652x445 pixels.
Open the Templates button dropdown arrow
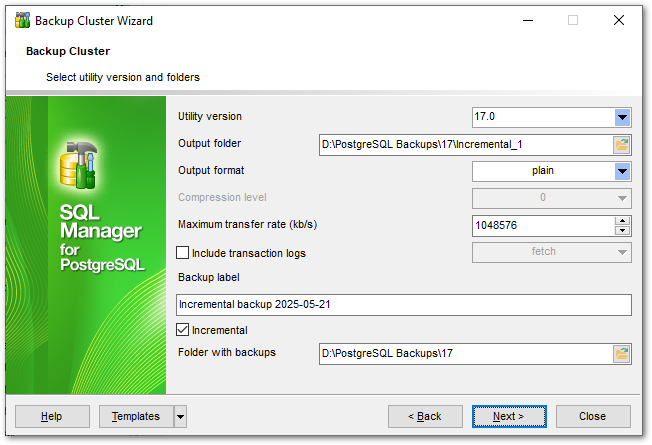pos(180,416)
